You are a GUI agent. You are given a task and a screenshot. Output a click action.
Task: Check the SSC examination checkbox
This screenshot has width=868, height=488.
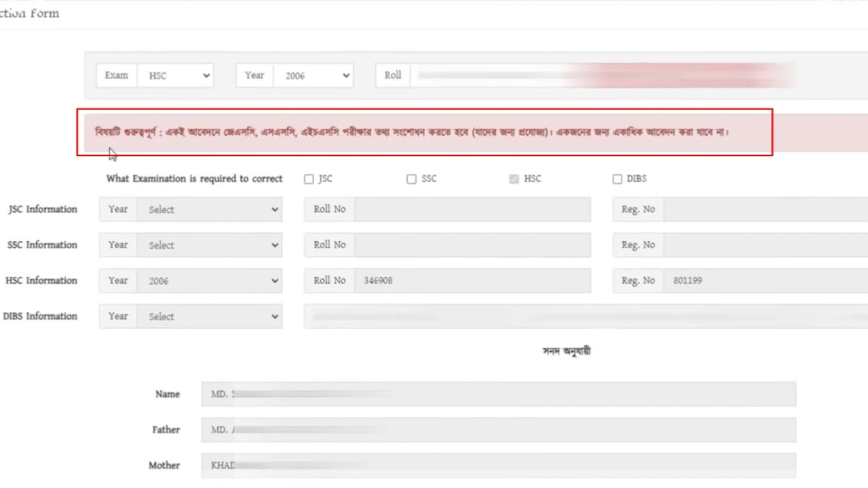coord(412,179)
